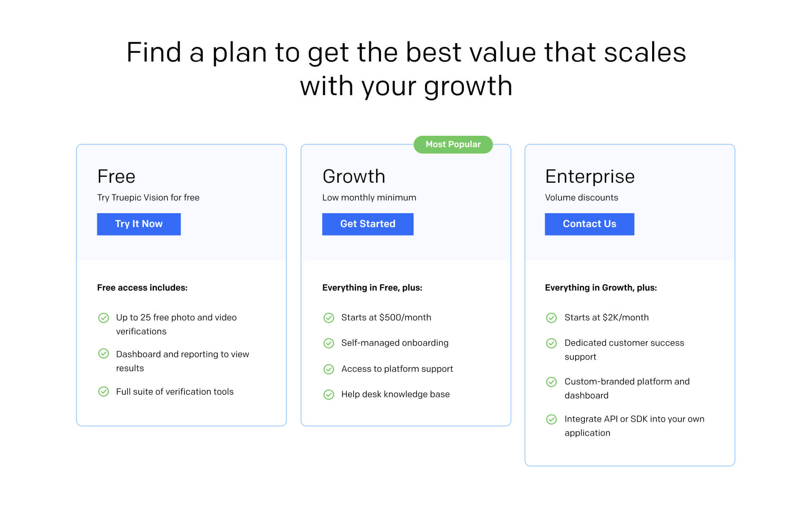The height and width of the screenshot is (505, 812).
Task: Click the Enterprise plan heading
Action: [x=590, y=176]
